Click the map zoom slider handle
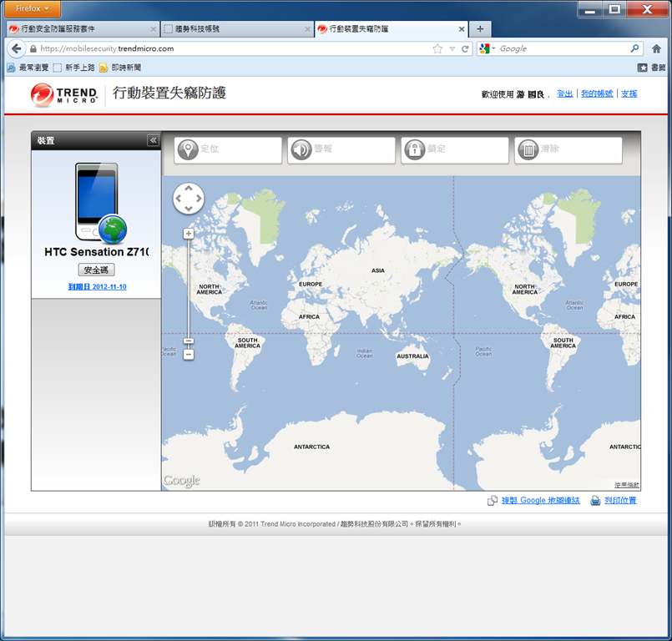672x641 pixels. (x=189, y=341)
